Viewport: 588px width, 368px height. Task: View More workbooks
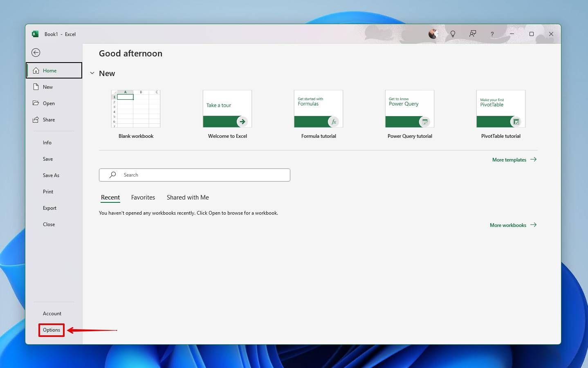click(x=508, y=225)
